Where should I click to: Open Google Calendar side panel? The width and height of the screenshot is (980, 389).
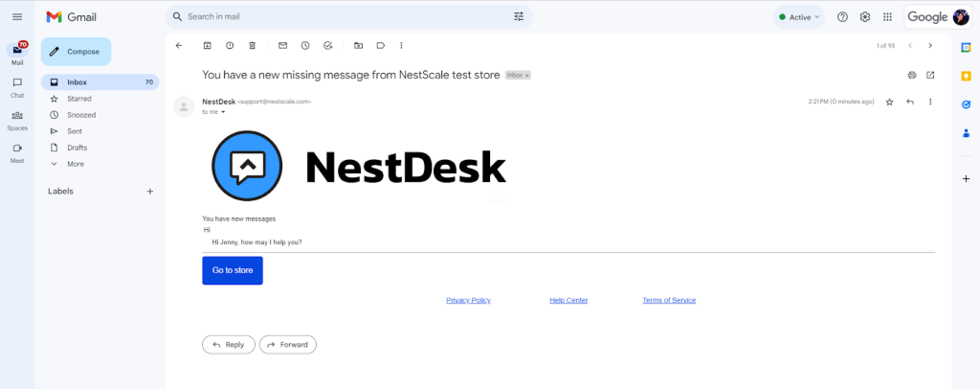click(967, 47)
